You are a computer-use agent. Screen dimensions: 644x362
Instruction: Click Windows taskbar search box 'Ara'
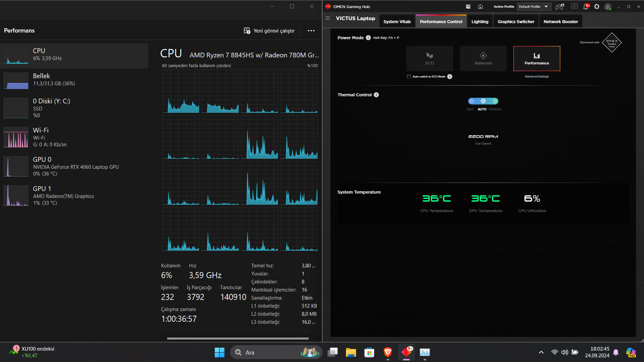click(276, 352)
